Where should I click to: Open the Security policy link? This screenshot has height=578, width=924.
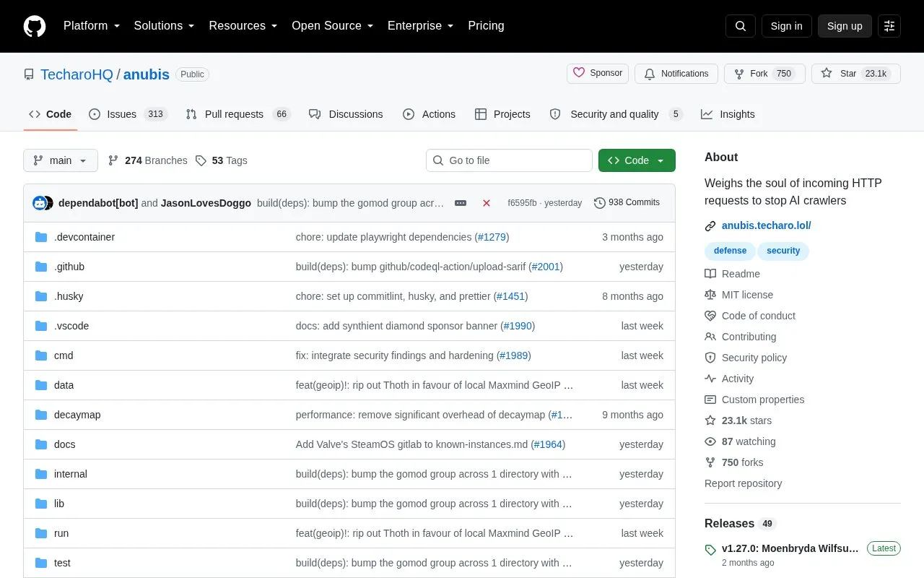[x=754, y=358]
